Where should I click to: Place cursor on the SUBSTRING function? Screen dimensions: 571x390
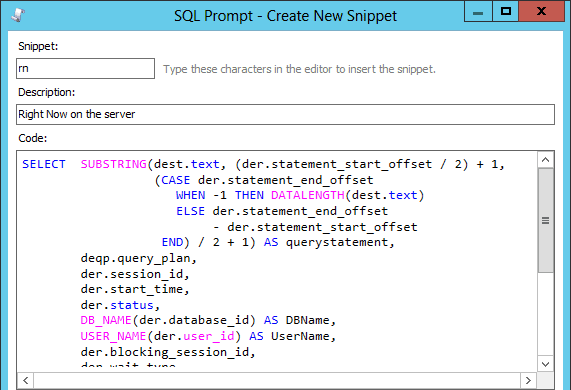[x=114, y=164]
